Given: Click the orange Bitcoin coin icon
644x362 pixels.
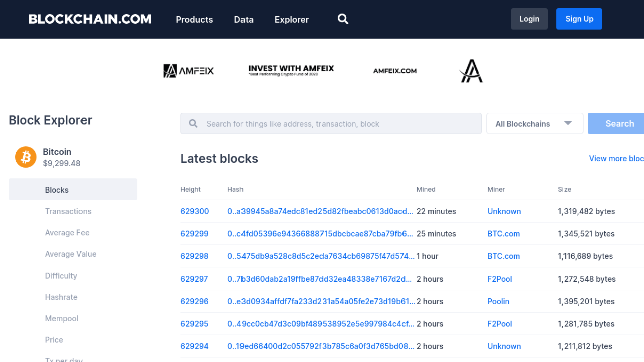Looking at the screenshot, I should point(26,157).
